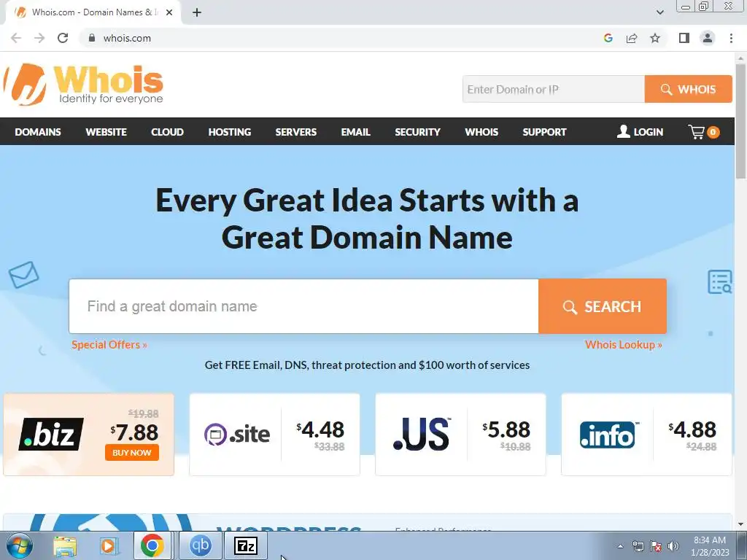Open Chrome three-dot menu
The width and height of the screenshot is (747, 560).
pyautogui.click(x=731, y=38)
